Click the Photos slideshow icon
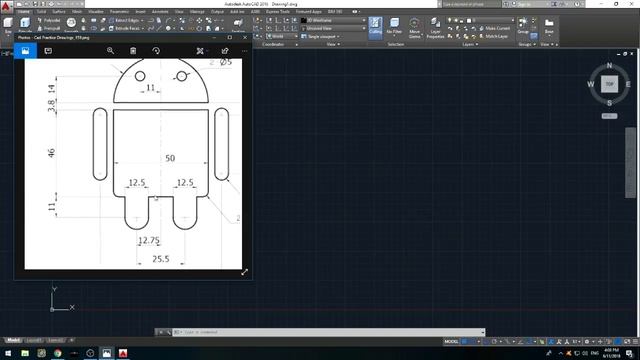The image size is (640, 360). [x=48, y=51]
